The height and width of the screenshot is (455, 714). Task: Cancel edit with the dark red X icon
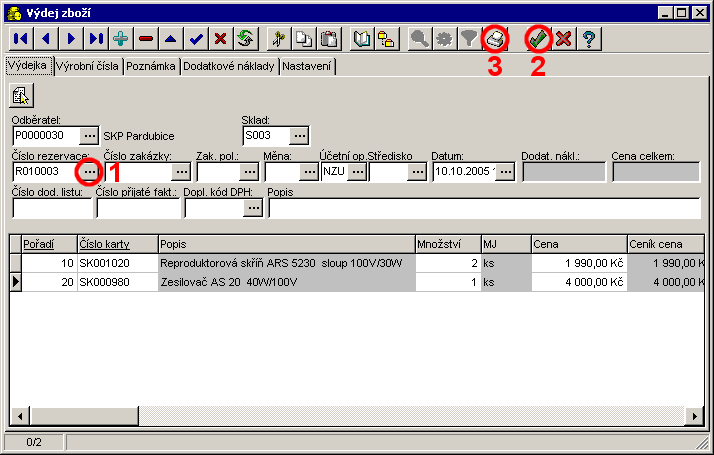point(221,39)
